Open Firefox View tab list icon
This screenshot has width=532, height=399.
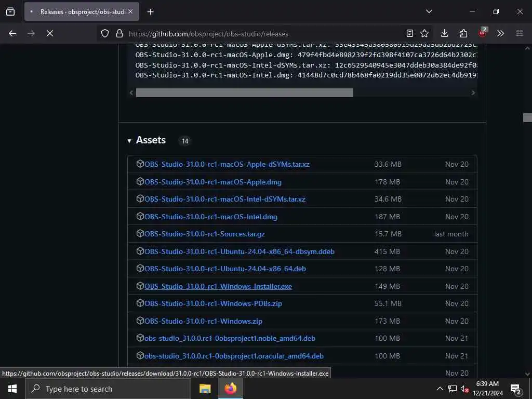pos(10,11)
